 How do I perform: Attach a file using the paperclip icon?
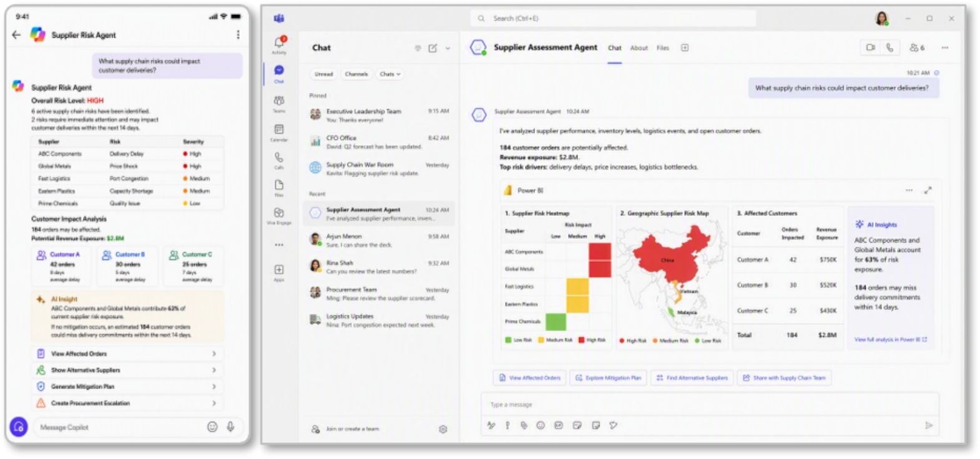tap(524, 425)
